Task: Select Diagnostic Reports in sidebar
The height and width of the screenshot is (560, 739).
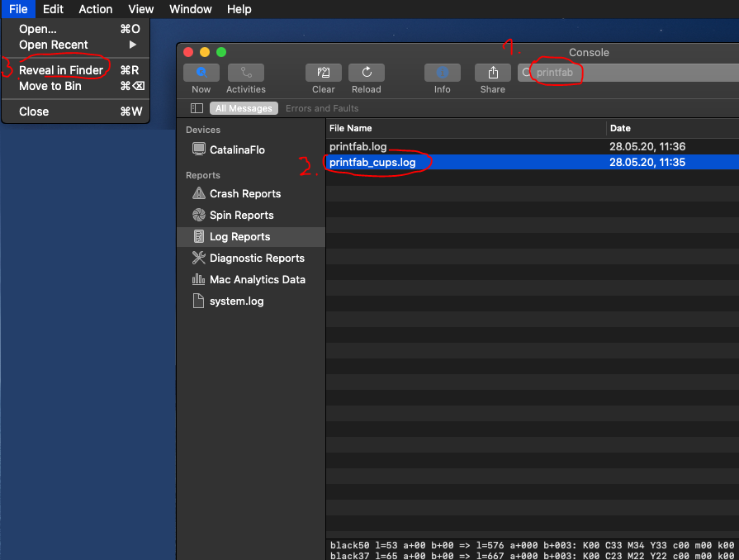Action: click(256, 258)
